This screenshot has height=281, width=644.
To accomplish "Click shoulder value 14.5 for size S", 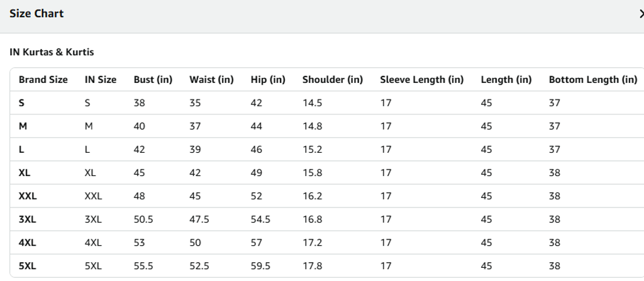I will 313,103.
